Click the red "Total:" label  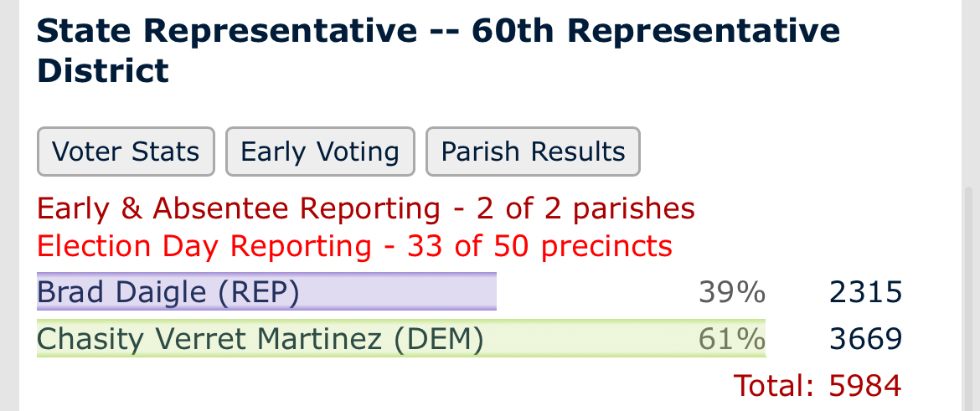point(774,385)
